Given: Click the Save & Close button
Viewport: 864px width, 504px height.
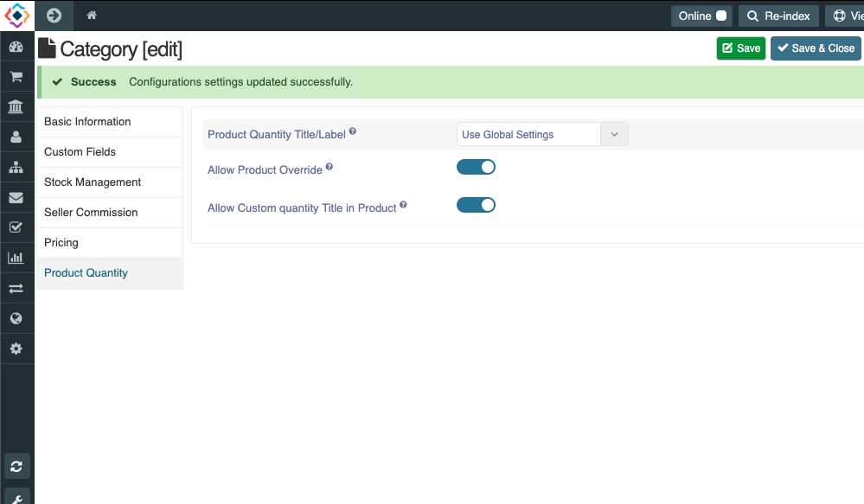Looking at the screenshot, I should pyautogui.click(x=816, y=48).
